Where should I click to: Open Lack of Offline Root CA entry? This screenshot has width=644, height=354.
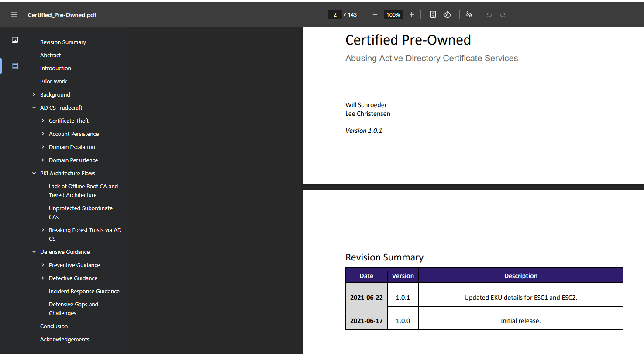tap(83, 191)
